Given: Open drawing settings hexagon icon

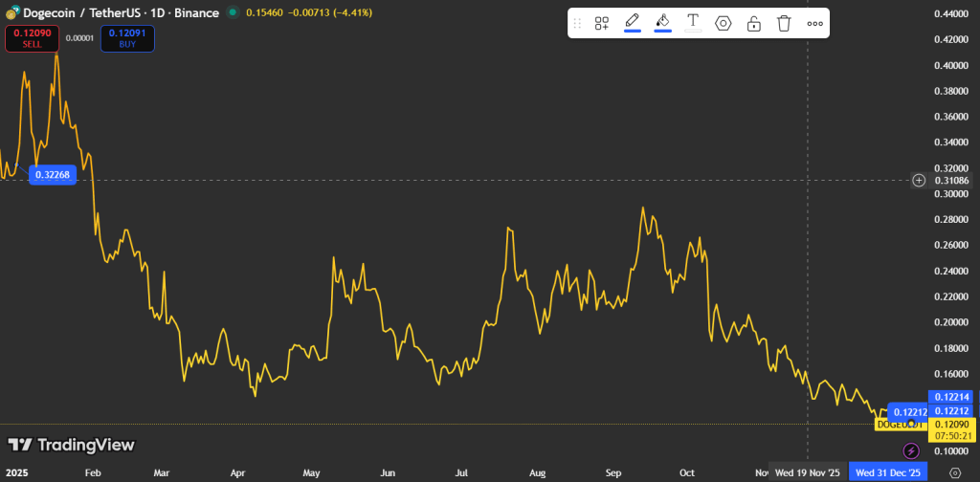Looking at the screenshot, I should [x=724, y=24].
